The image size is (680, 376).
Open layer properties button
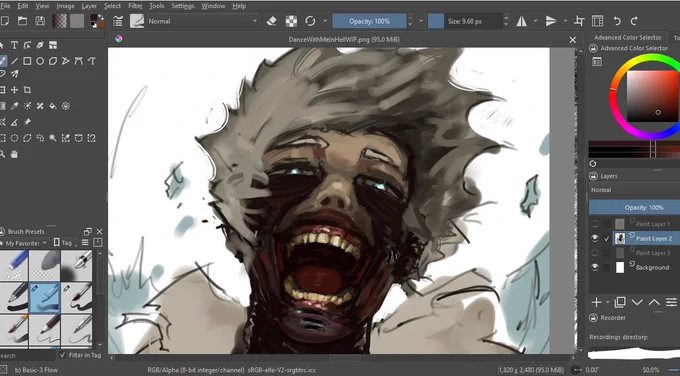coord(671,302)
